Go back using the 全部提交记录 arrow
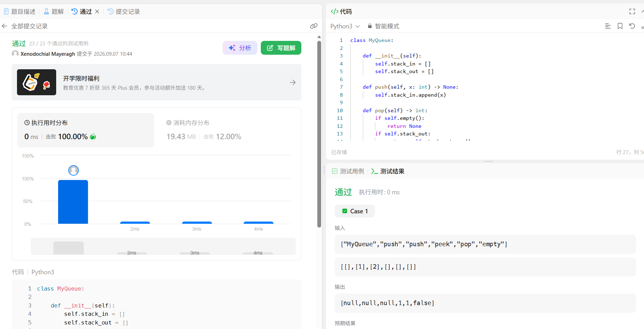644x329 pixels. (x=5, y=26)
